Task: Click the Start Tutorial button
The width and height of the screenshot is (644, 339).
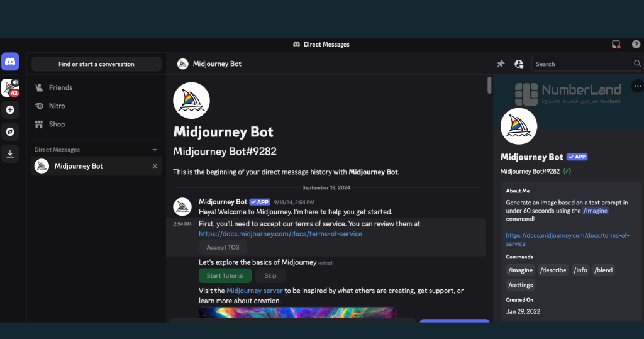Action: [x=225, y=275]
